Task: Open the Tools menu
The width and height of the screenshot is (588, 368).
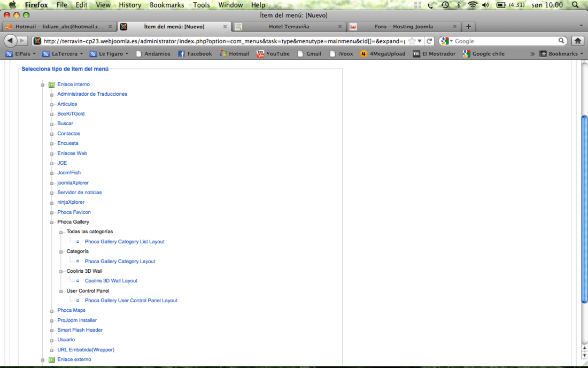Action: pyautogui.click(x=202, y=5)
